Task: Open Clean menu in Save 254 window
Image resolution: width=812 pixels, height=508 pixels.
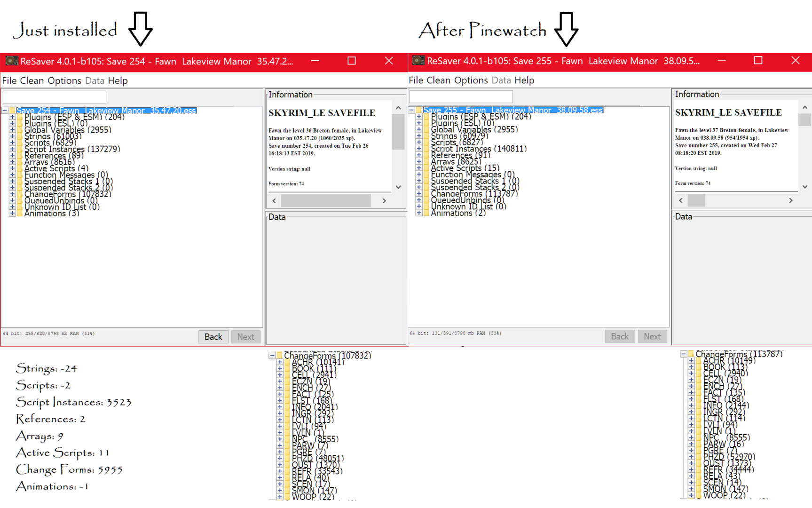Action: [x=32, y=80]
